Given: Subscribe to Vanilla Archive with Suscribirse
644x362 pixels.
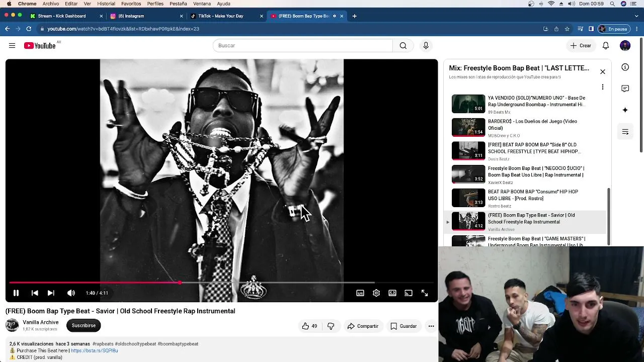Looking at the screenshot, I should coord(84,325).
